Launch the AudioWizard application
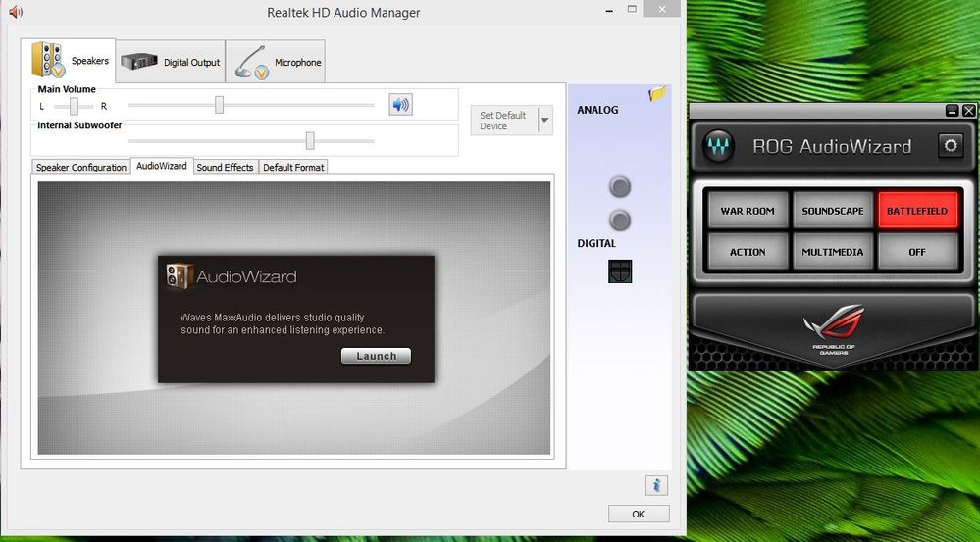 click(377, 356)
